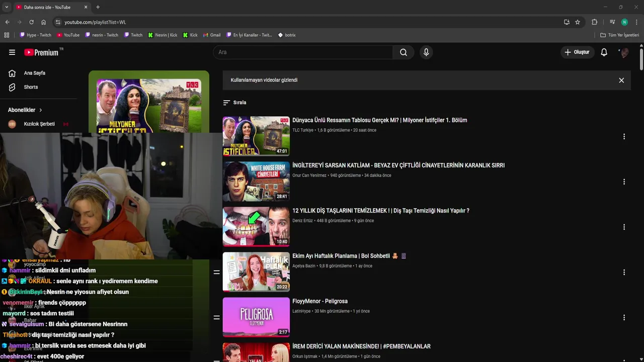Click the YouTube Premium logo
Screen dimensions: 644x362
coord(41,52)
